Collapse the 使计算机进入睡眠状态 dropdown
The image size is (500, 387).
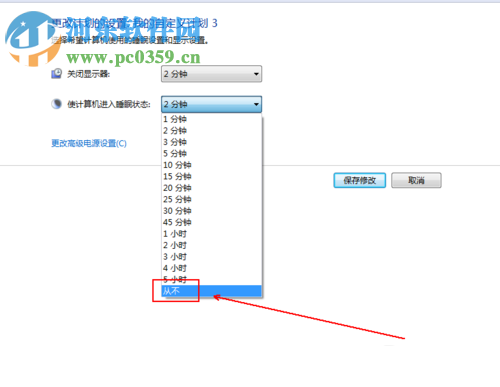(x=211, y=104)
